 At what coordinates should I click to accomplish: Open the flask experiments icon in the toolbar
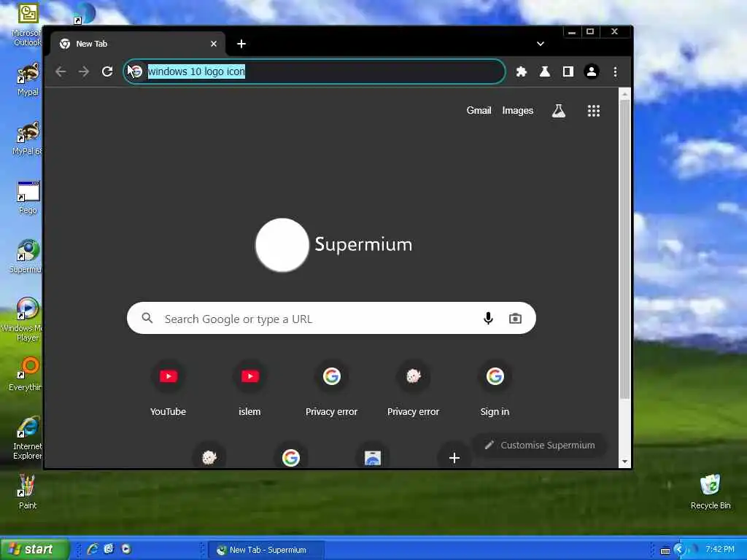click(544, 71)
